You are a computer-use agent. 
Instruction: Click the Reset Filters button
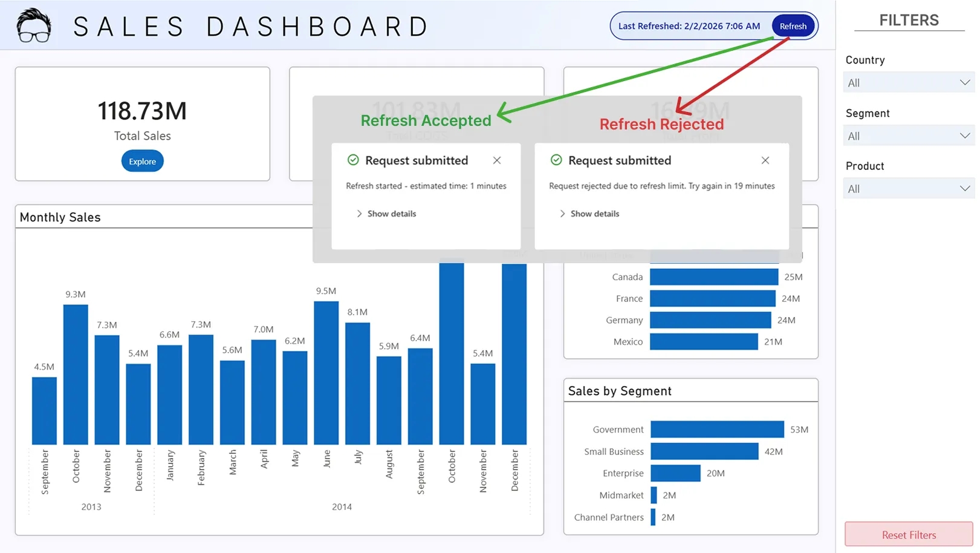coord(909,535)
